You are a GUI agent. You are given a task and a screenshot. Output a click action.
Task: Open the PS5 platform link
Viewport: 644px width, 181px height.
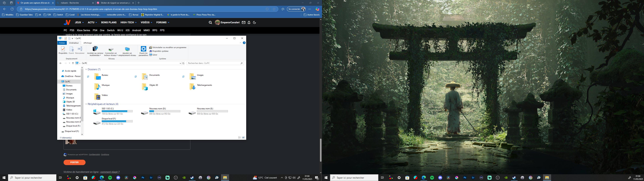point(72,30)
